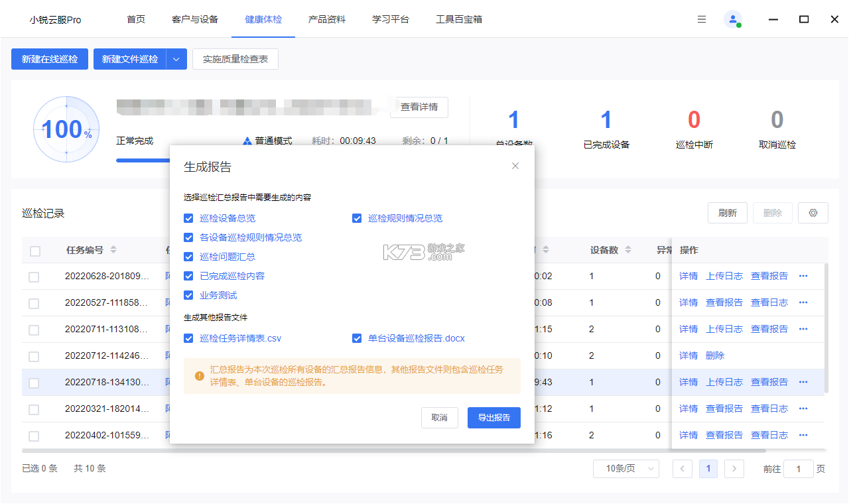Click 查看详情 button
Viewport: 849px width, 504px height.
(x=419, y=107)
